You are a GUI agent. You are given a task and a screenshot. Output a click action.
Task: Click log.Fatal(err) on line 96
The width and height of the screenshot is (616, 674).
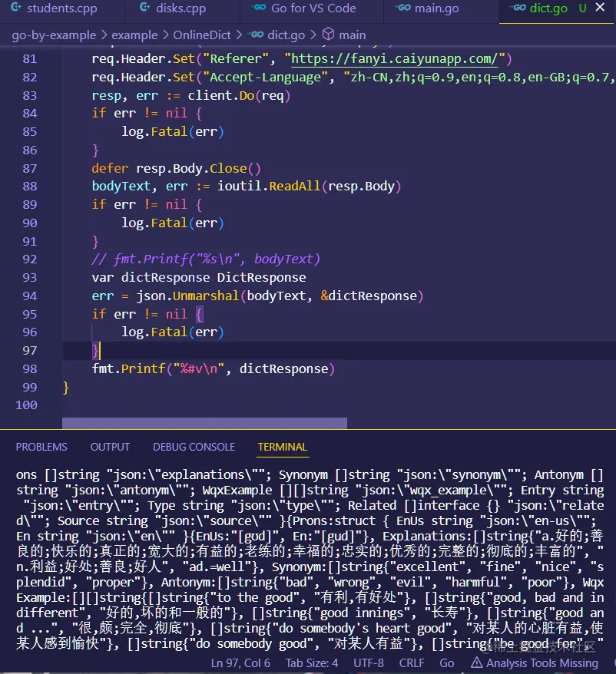173,332
